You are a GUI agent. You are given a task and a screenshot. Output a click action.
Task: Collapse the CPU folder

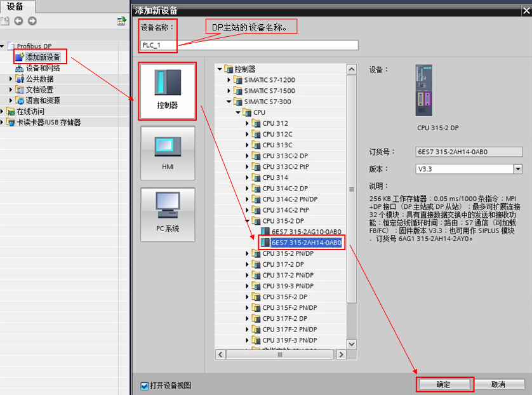tap(238, 112)
